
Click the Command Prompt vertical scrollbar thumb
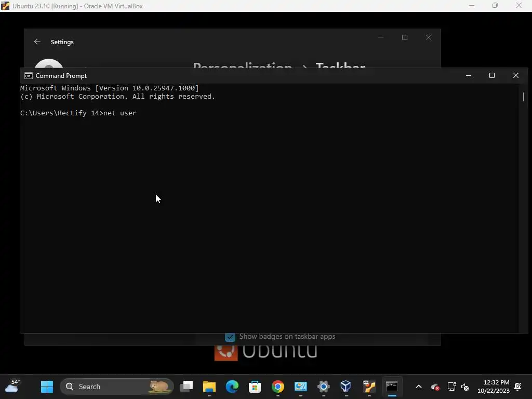tap(524, 97)
